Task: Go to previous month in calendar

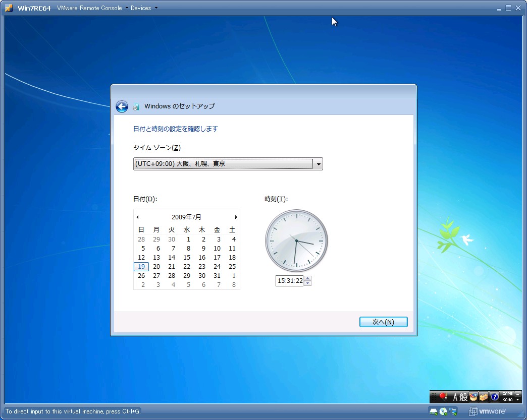Action: coord(137,217)
